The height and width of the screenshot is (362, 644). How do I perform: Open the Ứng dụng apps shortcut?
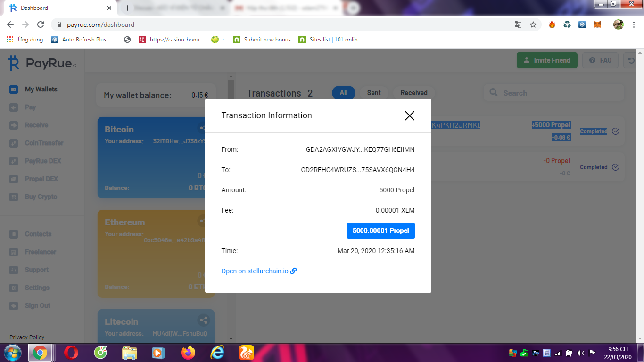pyautogui.click(x=25, y=40)
